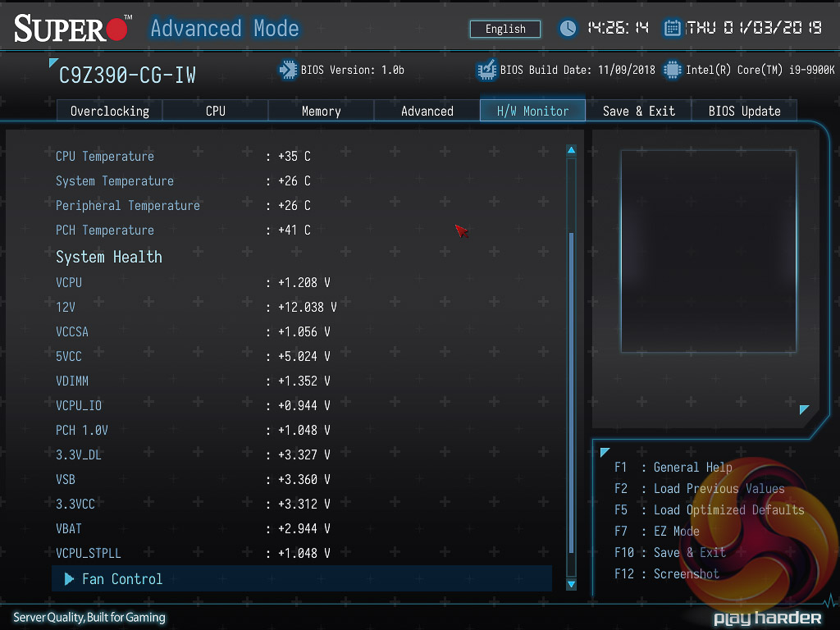Select the PCH Temperature row
This screenshot has width=840, height=630.
pos(302,230)
